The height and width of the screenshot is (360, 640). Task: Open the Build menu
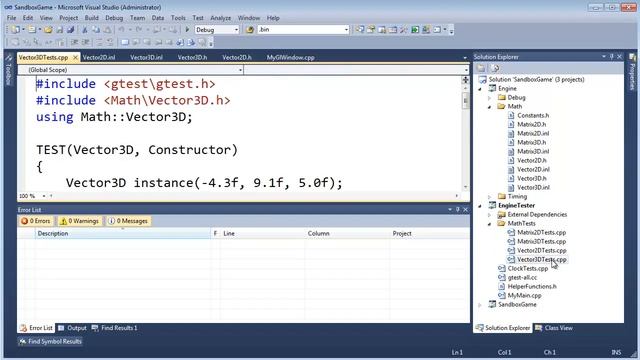(91, 18)
